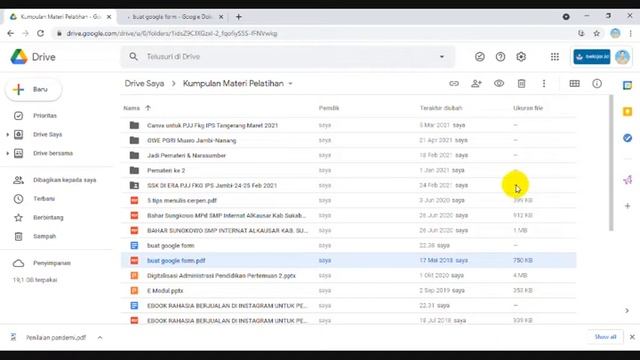Open Drive bersama in the sidebar

[53, 153]
